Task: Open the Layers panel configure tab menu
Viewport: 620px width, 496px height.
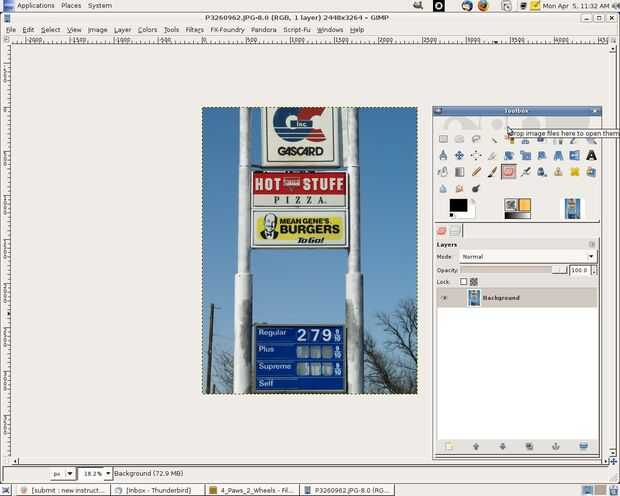Action: click(x=592, y=244)
